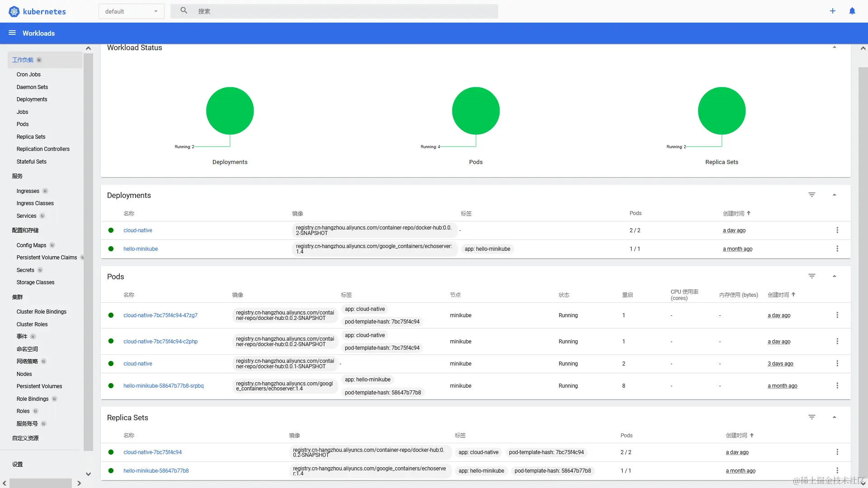Click green status icon of hello-minikube deployment
The width and height of the screenshot is (868, 488).
[x=111, y=249]
